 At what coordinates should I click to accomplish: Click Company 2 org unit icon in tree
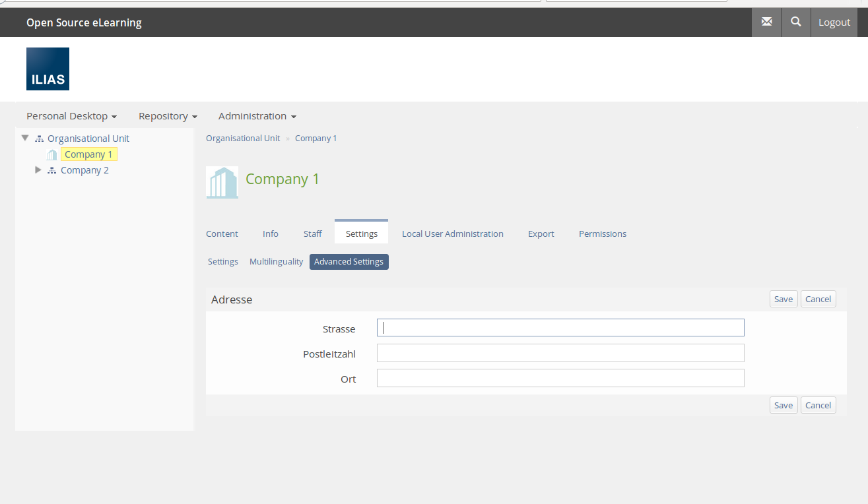(52, 170)
